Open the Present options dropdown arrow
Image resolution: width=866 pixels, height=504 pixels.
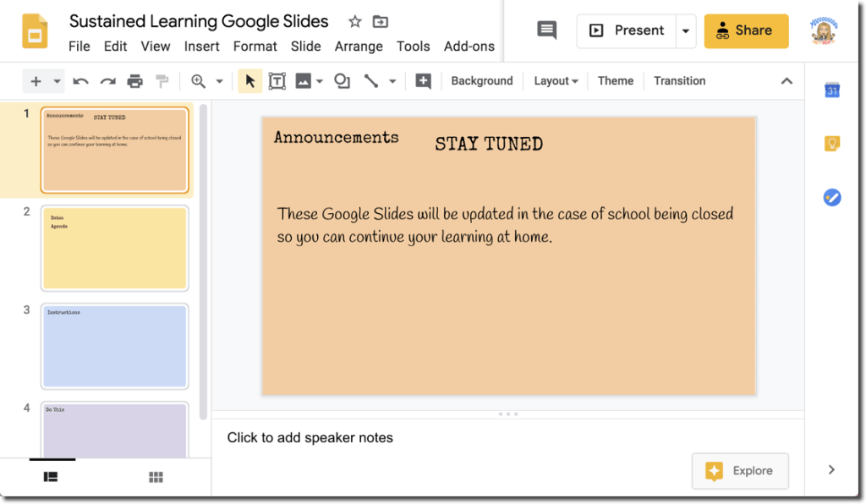(x=685, y=31)
